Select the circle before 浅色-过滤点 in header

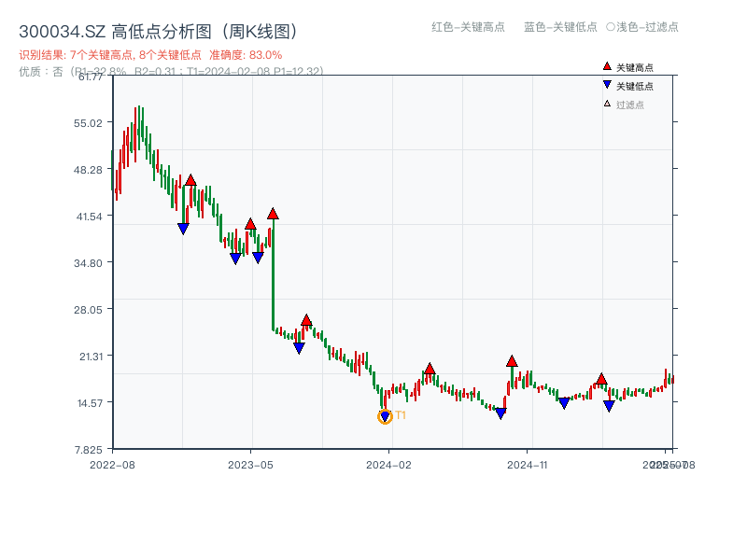(x=610, y=27)
